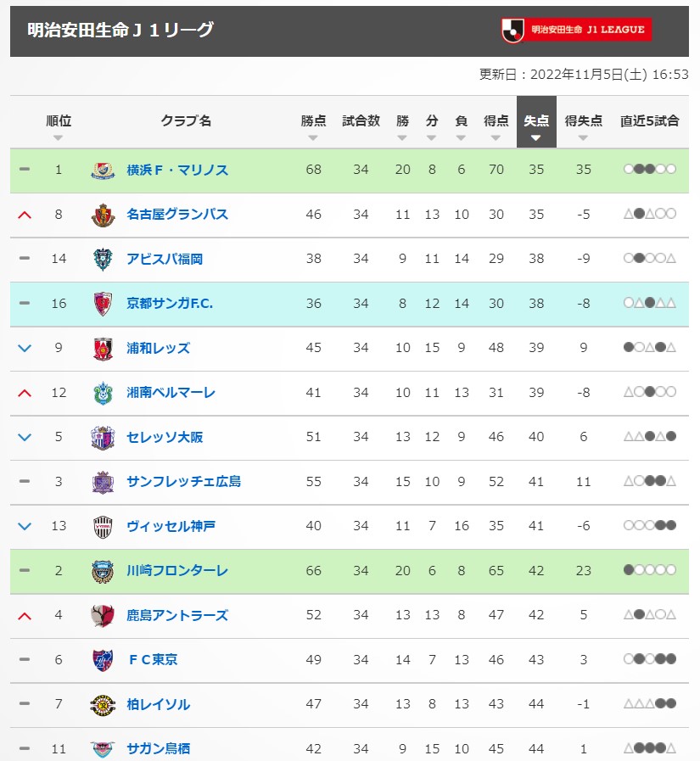The image size is (700, 761).
Task: Open サンフレッチェ広島 team link
Action: 183,481
